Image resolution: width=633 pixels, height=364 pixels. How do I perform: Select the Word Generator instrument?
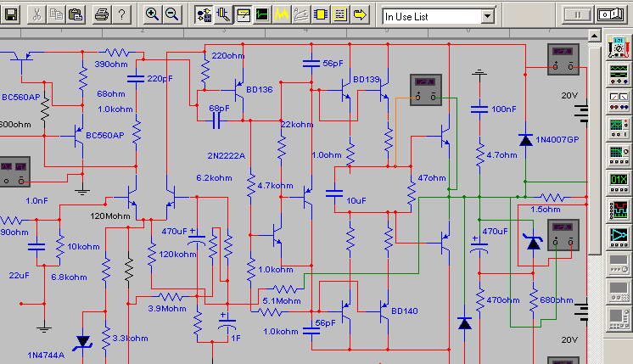tap(619, 182)
